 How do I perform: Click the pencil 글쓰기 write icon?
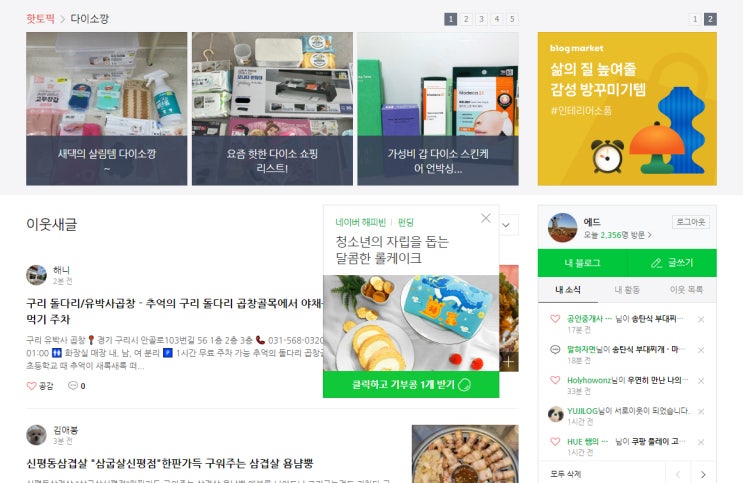click(x=656, y=263)
